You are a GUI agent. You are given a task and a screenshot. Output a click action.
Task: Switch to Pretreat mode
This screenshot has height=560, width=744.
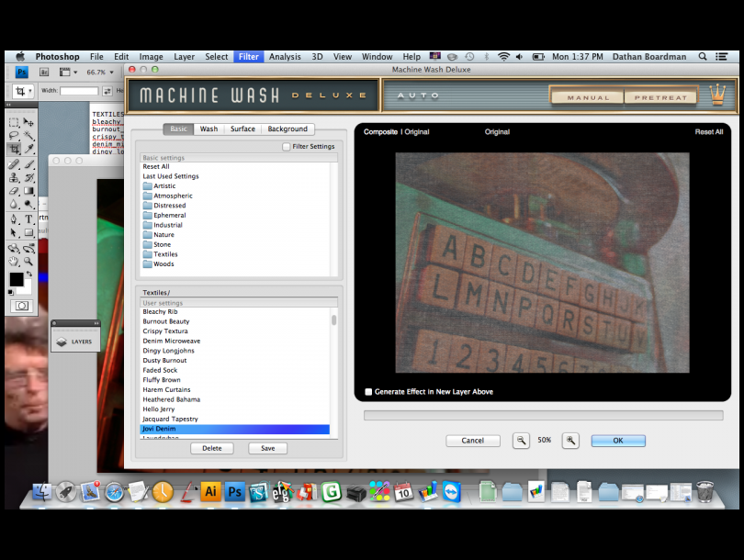click(x=661, y=97)
